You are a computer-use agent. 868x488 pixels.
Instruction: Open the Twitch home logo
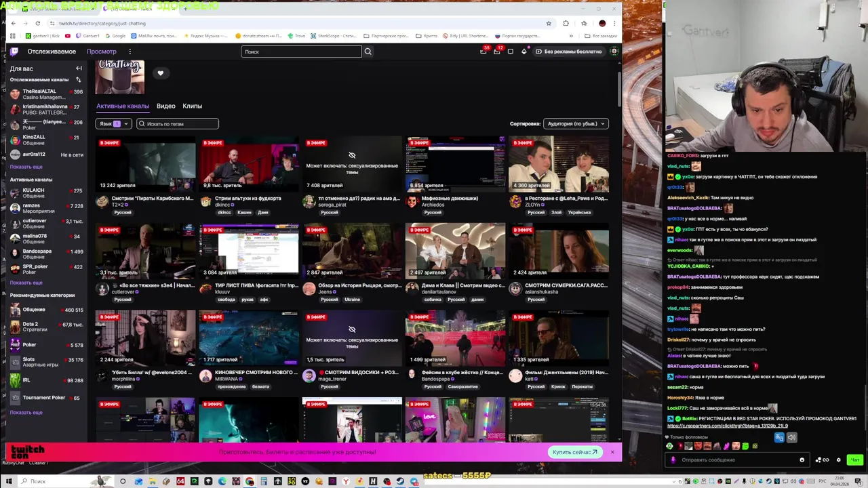(14, 52)
